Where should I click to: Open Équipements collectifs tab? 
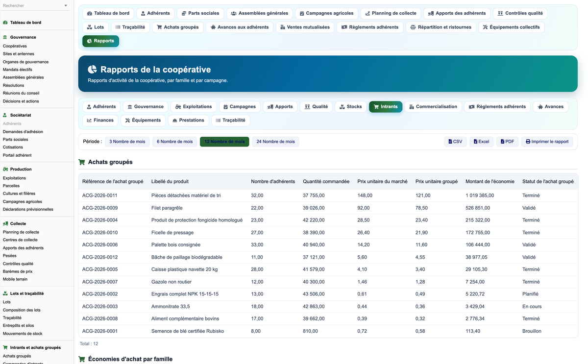(511, 27)
